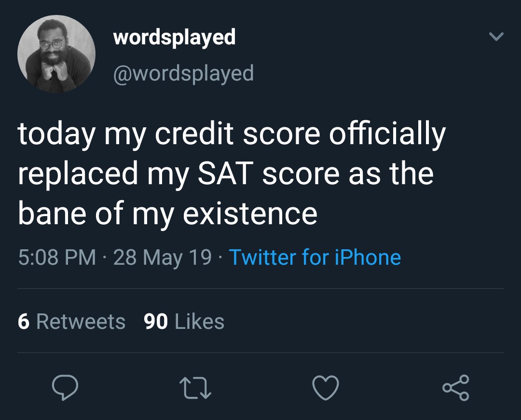Click the line mentioning SAT score
The image size is (521, 420).
[x=226, y=174]
